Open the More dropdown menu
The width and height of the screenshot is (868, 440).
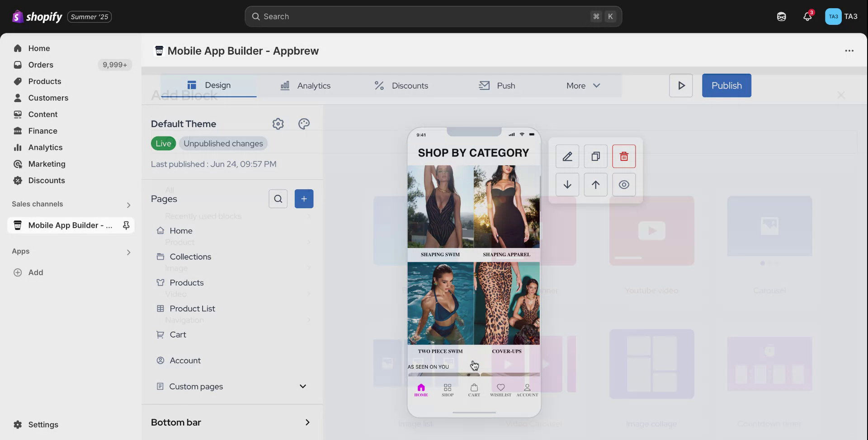583,86
